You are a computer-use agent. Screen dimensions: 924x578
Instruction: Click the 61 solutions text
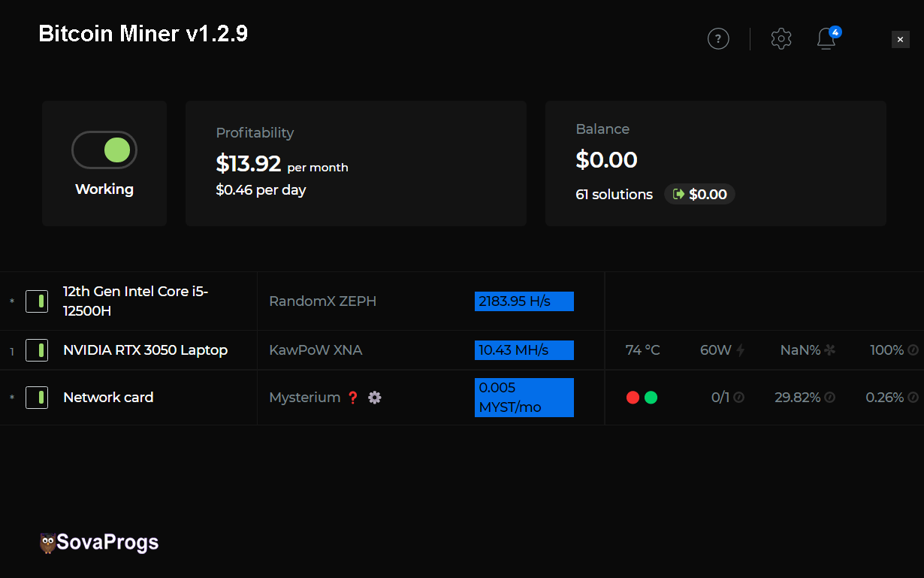click(614, 195)
